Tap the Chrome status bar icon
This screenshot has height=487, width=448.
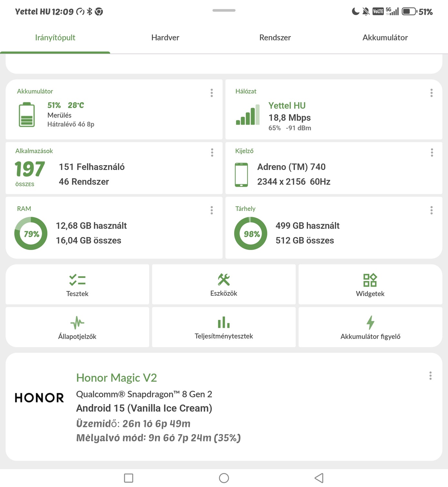[x=99, y=12]
